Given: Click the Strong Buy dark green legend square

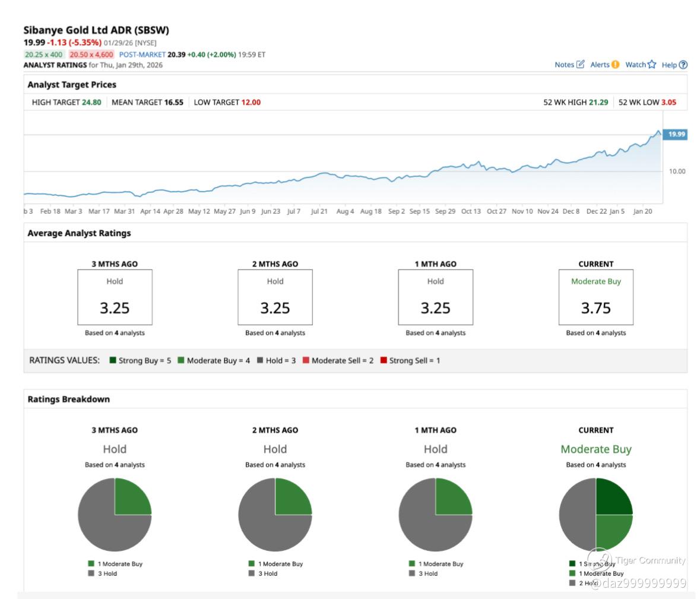Looking at the screenshot, I should [x=113, y=360].
